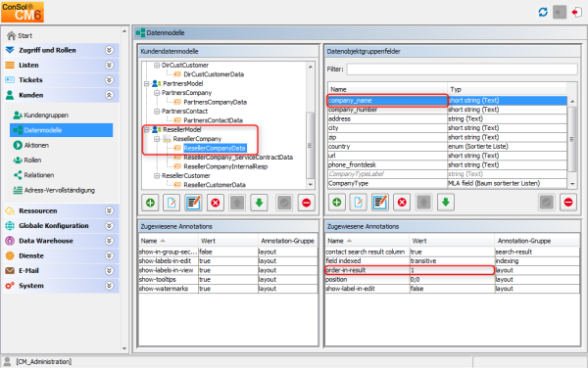Go to the Start home entry
Image resolution: width=588 pixels, height=368 pixels.
coord(20,35)
